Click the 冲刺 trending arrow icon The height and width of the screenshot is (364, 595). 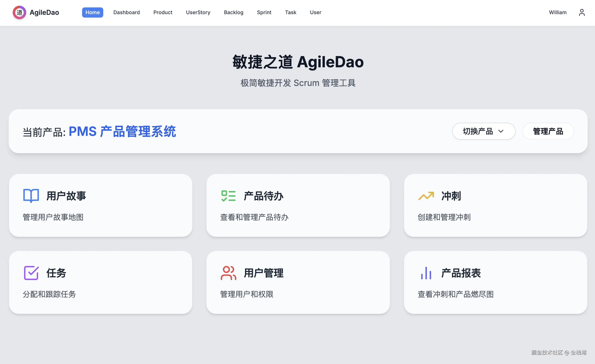click(x=426, y=196)
